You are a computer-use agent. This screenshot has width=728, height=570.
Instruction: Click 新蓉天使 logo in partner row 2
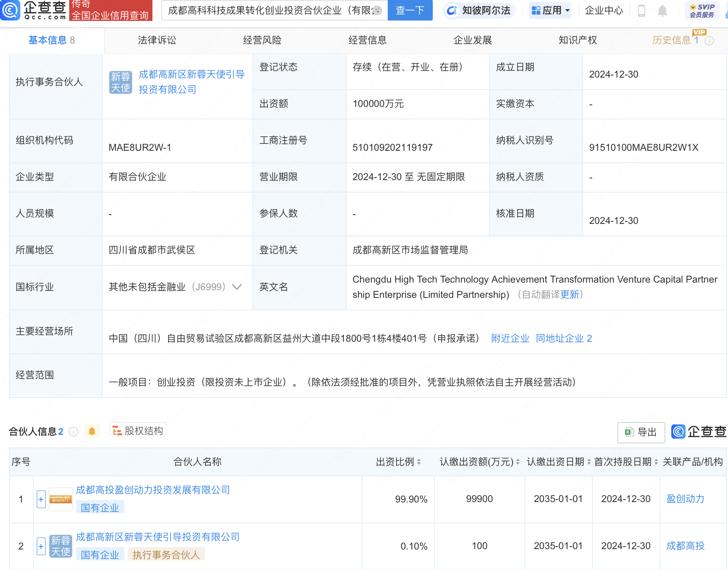click(60, 546)
